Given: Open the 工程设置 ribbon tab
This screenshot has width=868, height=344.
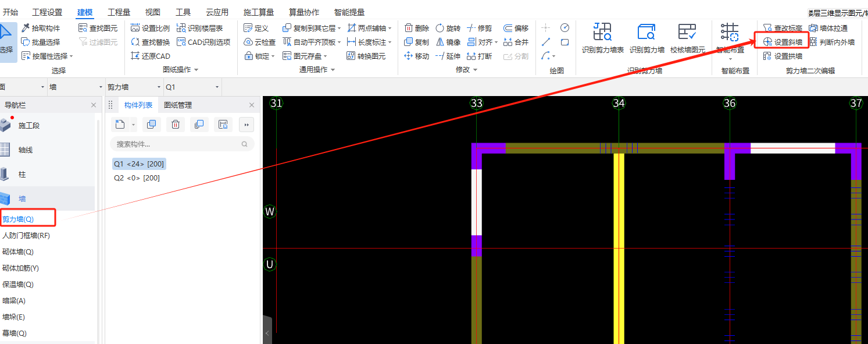Looking at the screenshot, I should (x=47, y=12).
